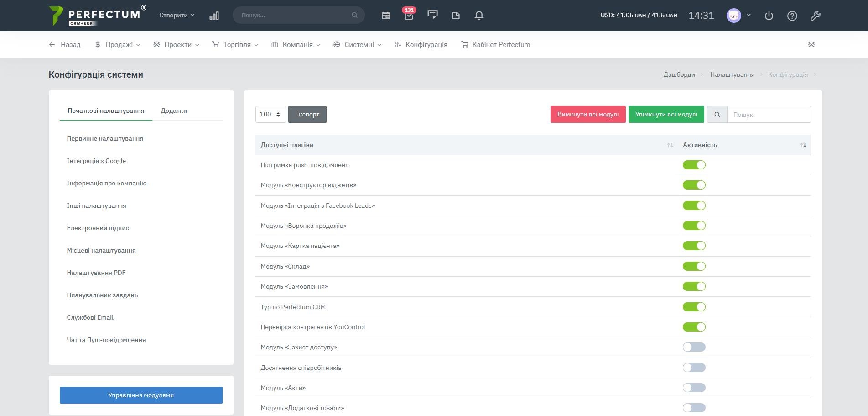Sort by the Активність column header
Screen dimensions: 868x416
[700, 145]
